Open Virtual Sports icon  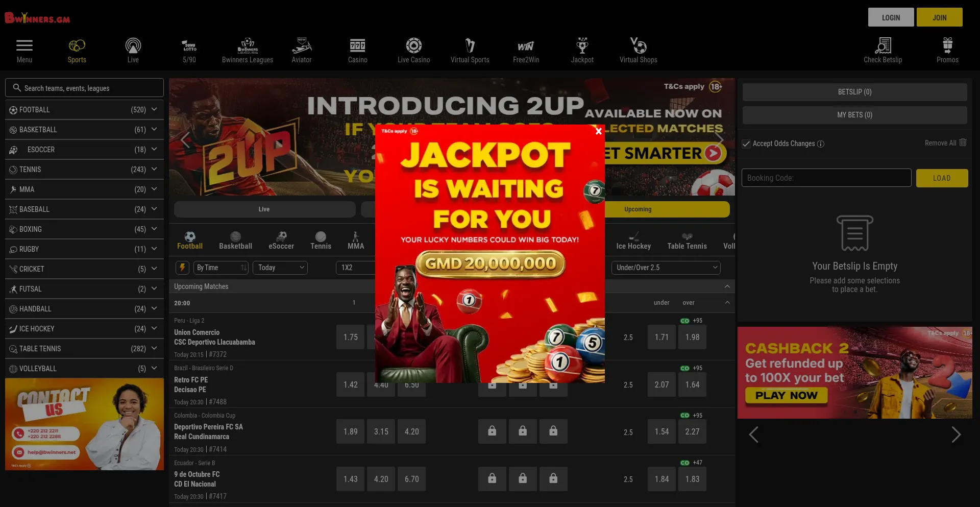coord(470,45)
